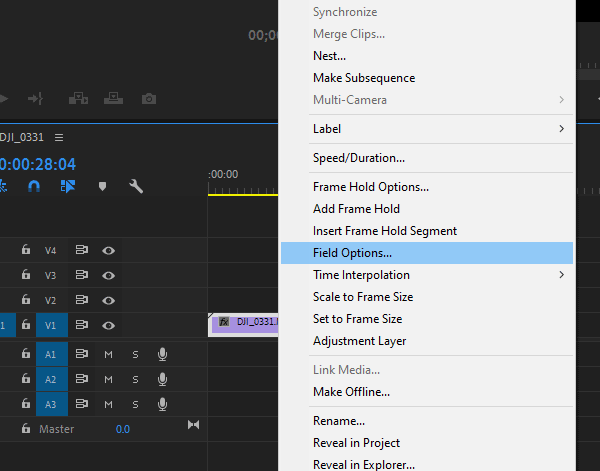Click the Extract button icon

(x=113, y=99)
